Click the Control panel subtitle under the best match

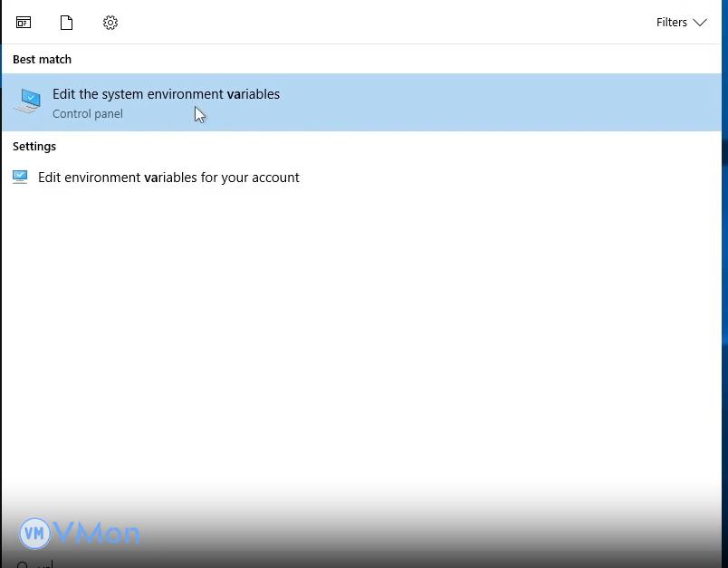[x=88, y=114]
